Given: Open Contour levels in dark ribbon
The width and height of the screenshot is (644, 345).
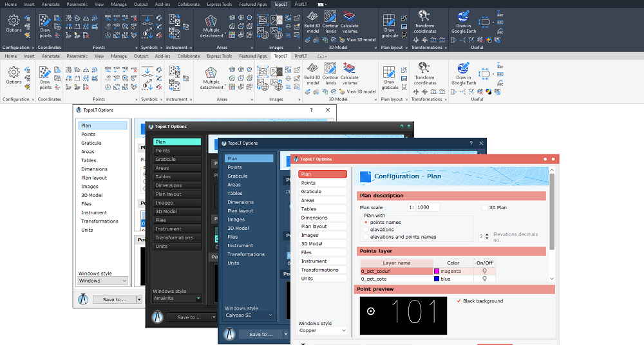Looking at the screenshot, I should [x=330, y=23].
